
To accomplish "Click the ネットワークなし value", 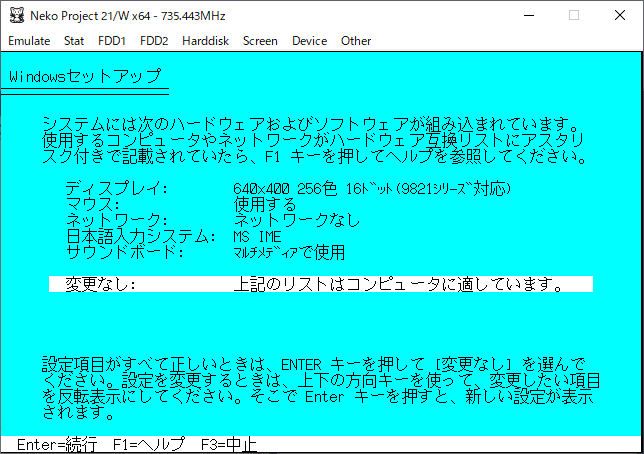I will (x=297, y=220).
